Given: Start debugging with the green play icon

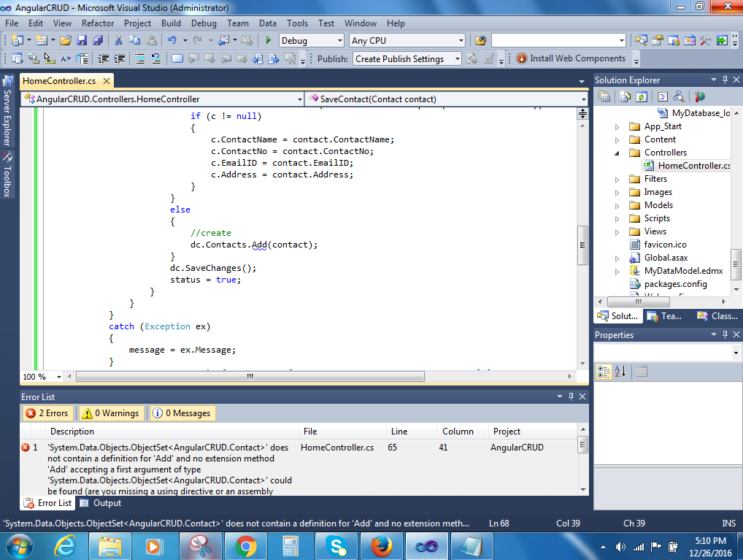Looking at the screenshot, I should tap(268, 40).
